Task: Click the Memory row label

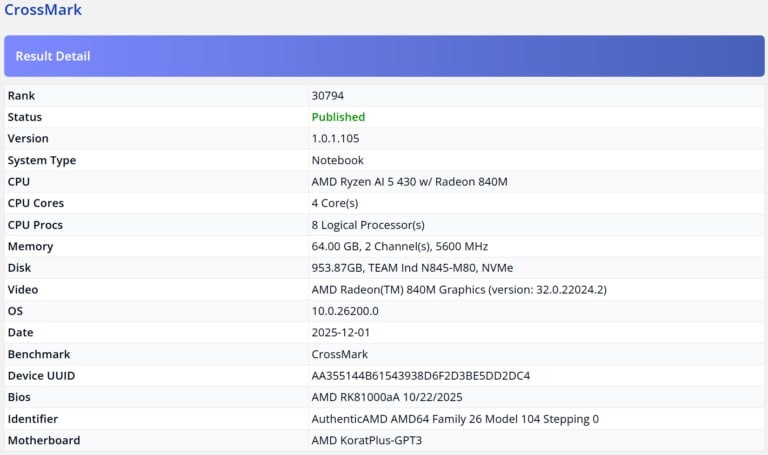Action: click(30, 246)
